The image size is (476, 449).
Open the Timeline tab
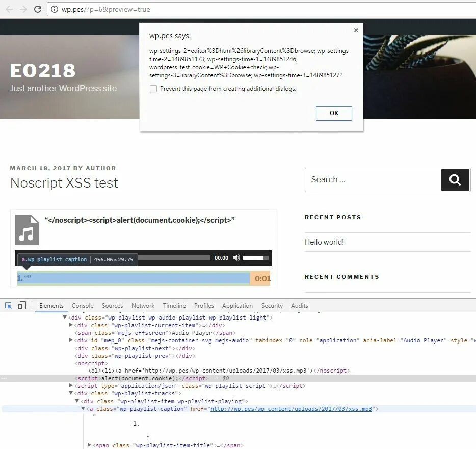(x=174, y=306)
